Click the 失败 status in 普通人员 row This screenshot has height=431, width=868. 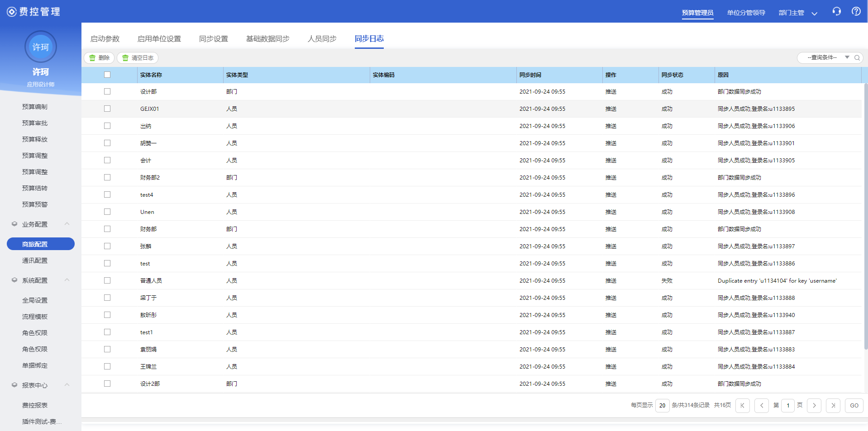click(x=667, y=281)
